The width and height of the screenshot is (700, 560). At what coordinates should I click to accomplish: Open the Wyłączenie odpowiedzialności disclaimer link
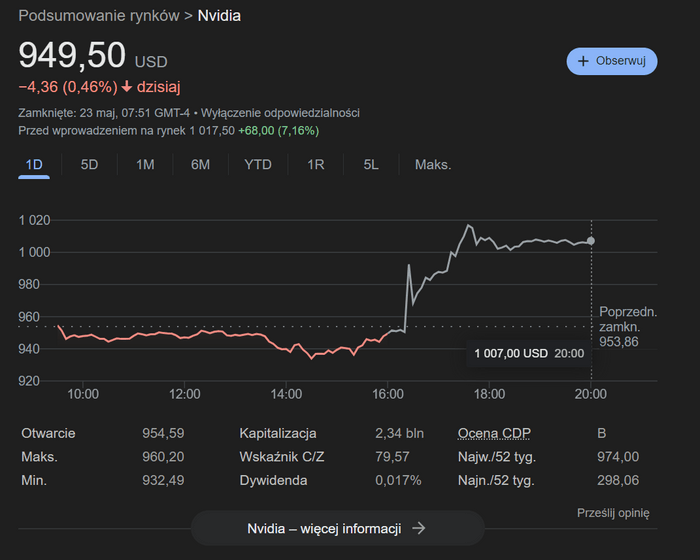point(280,113)
